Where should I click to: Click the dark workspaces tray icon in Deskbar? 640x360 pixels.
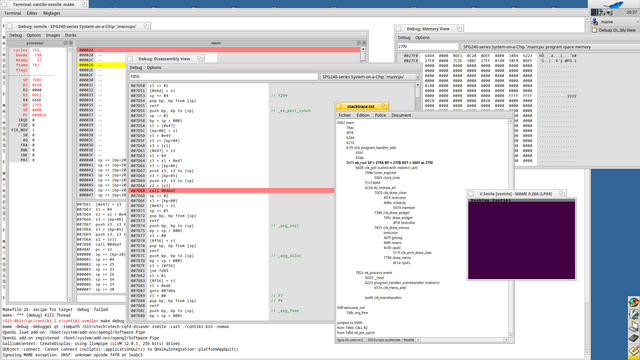point(595,13)
